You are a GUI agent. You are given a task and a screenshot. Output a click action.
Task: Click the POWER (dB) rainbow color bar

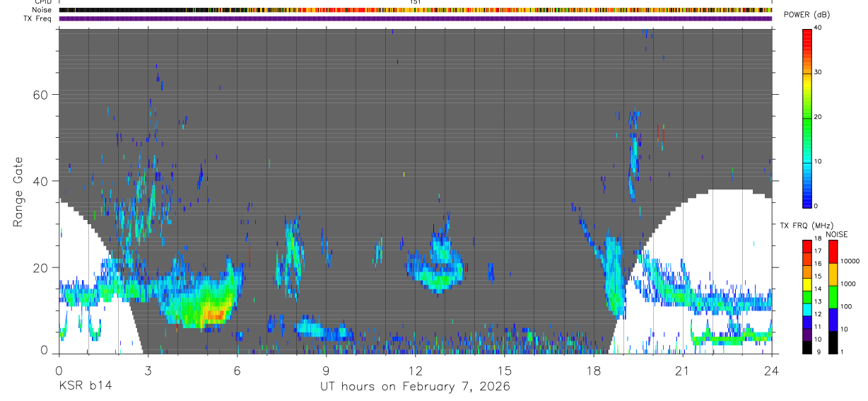(807, 117)
